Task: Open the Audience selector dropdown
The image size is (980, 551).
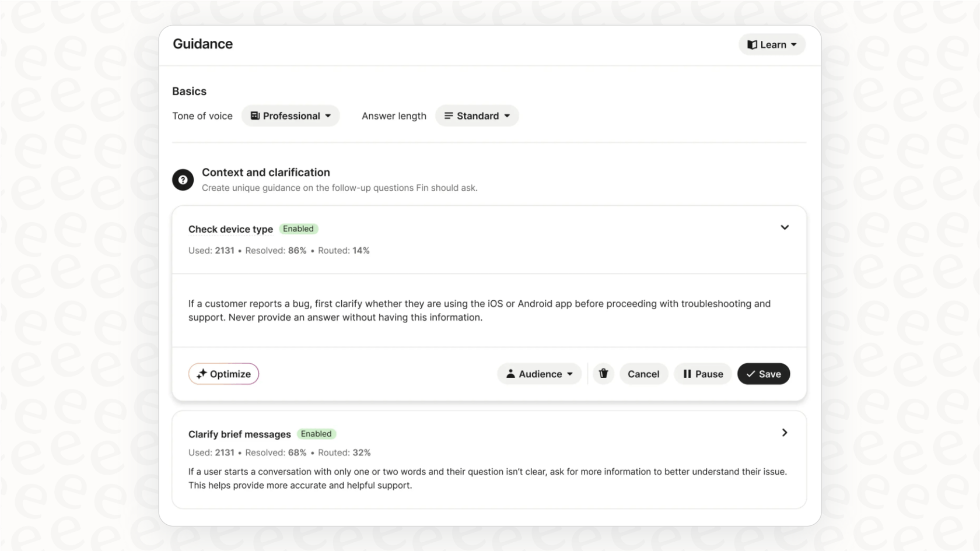Action: (x=539, y=374)
